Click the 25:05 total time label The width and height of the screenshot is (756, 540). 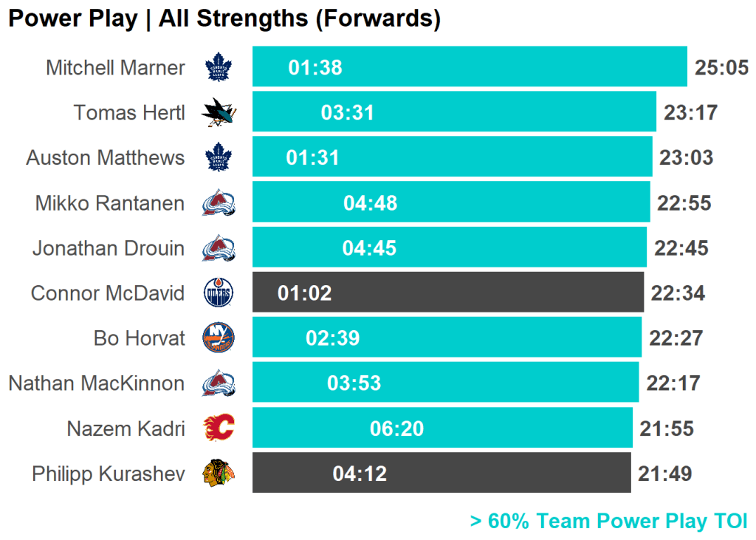[721, 68]
